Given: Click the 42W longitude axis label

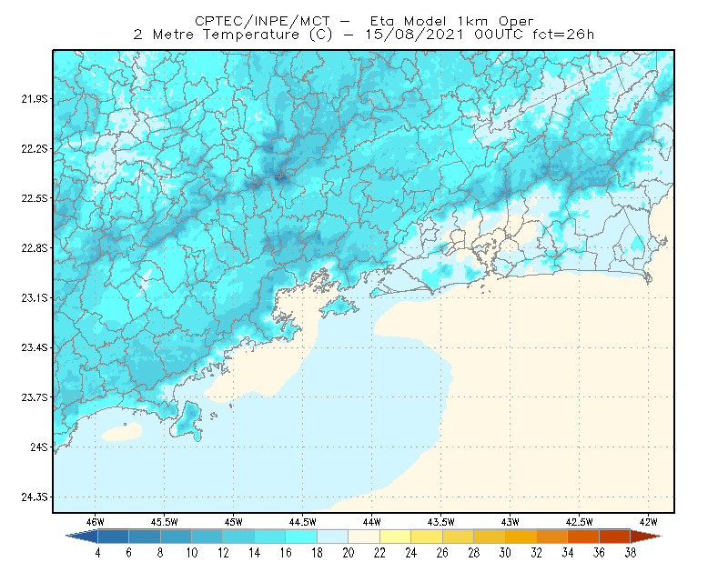Looking at the screenshot, I should click(x=648, y=522).
